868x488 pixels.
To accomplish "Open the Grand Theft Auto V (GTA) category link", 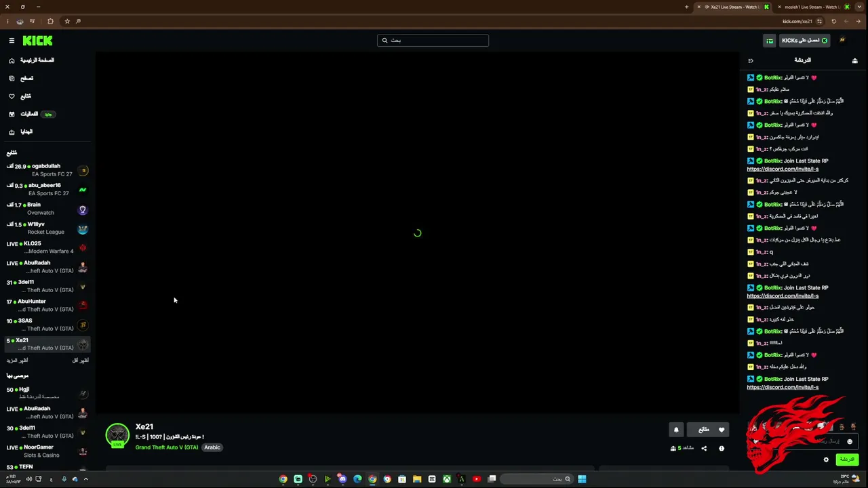I will (167, 447).
